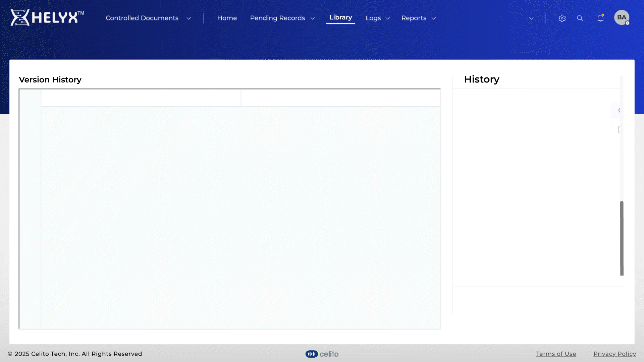Click the Controlled Documents module label
This screenshot has height=362, width=644.
(142, 18)
